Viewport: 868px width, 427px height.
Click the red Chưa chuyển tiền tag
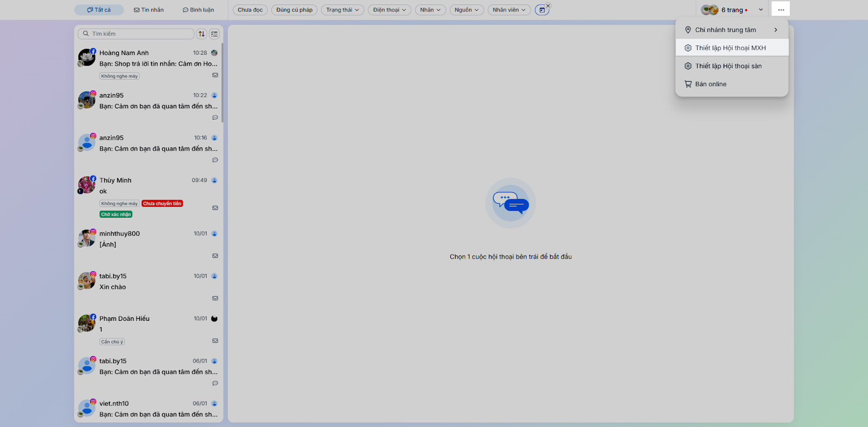[x=162, y=204]
